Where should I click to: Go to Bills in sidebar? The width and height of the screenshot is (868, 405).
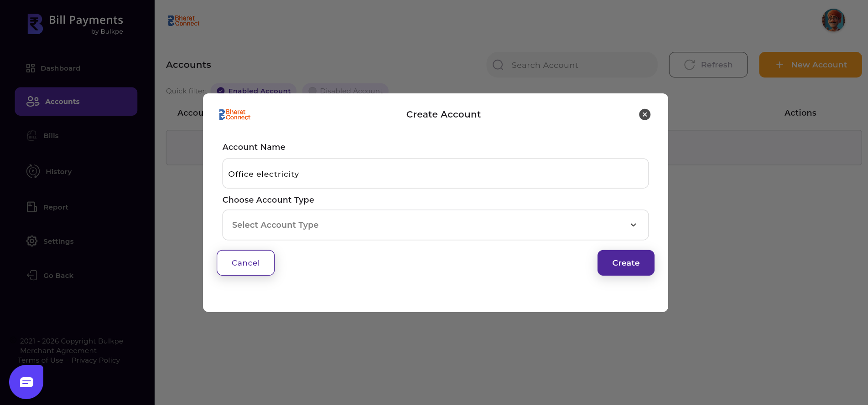coord(51,136)
